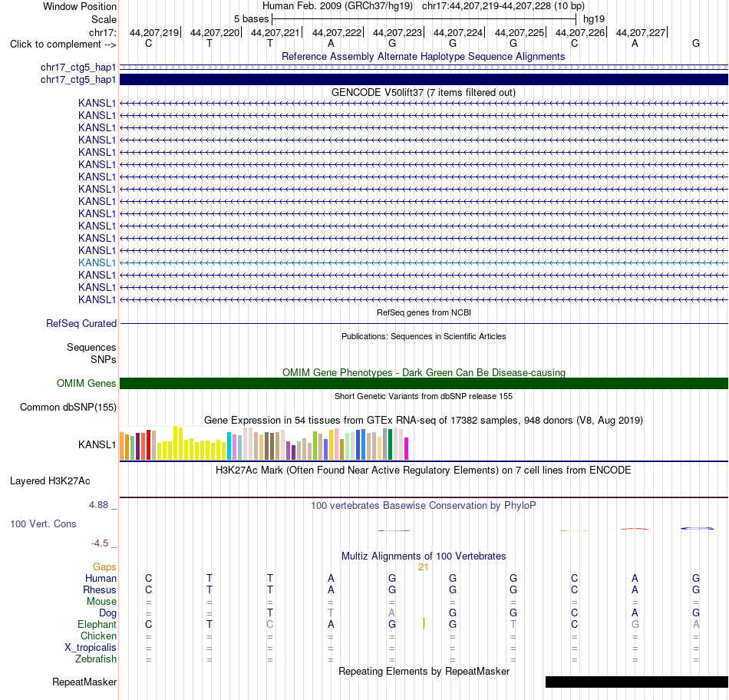
Task: Click the KANSL1 label beside the GTEx bar chart
Action: tap(97, 444)
